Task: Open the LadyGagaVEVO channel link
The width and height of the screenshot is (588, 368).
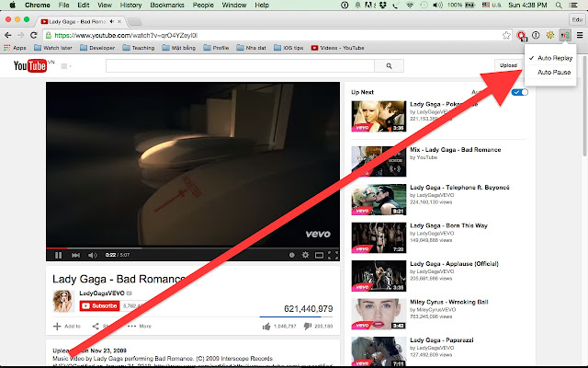Action: 102,293
